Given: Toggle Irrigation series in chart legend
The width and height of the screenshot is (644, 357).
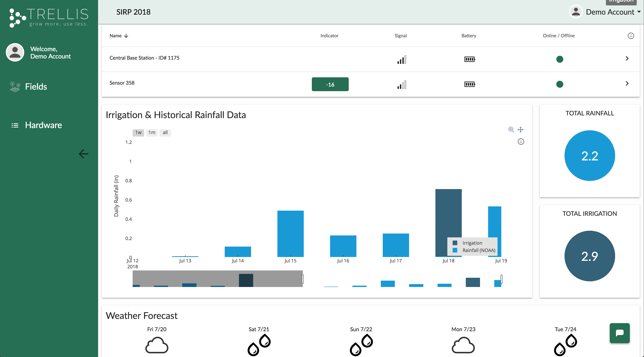Looking at the screenshot, I should pos(472,243).
